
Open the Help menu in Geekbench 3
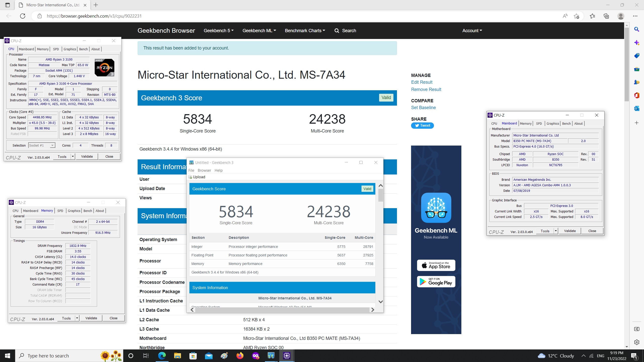[x=218, y=170]
